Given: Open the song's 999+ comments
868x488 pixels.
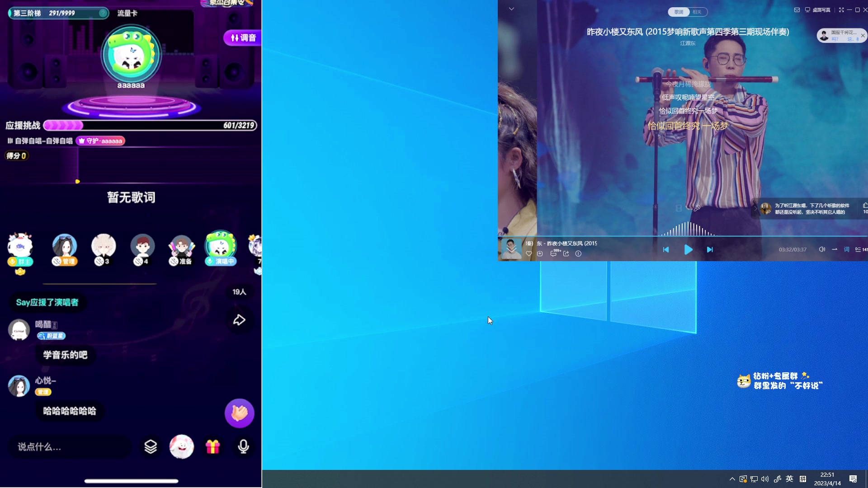Looking at the screenshot, I should click(x=553, y=254).
